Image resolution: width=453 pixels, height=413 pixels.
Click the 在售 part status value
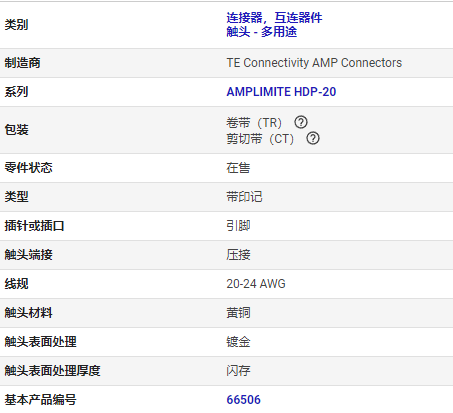tap(238, 168)
